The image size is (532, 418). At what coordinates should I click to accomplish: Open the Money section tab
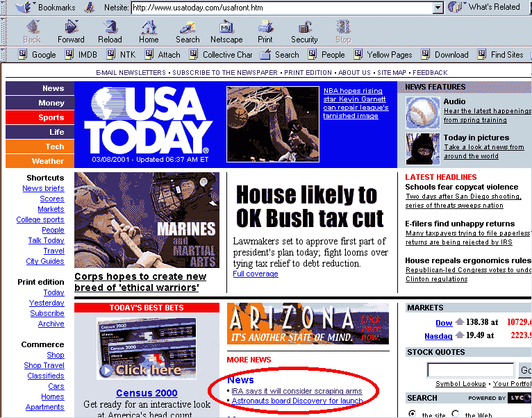(40, 103)
